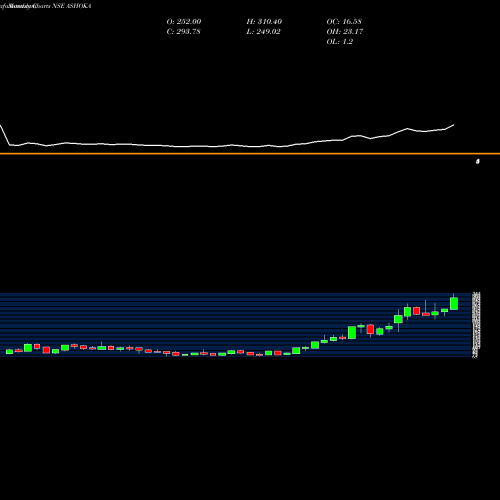
Task: Click the white indicator line's rightmost end
Action: [x=453, y=125]
